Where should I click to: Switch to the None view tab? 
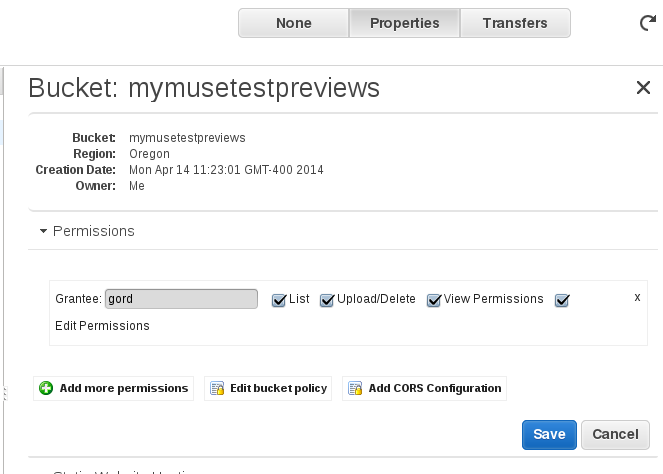[293, 23]
